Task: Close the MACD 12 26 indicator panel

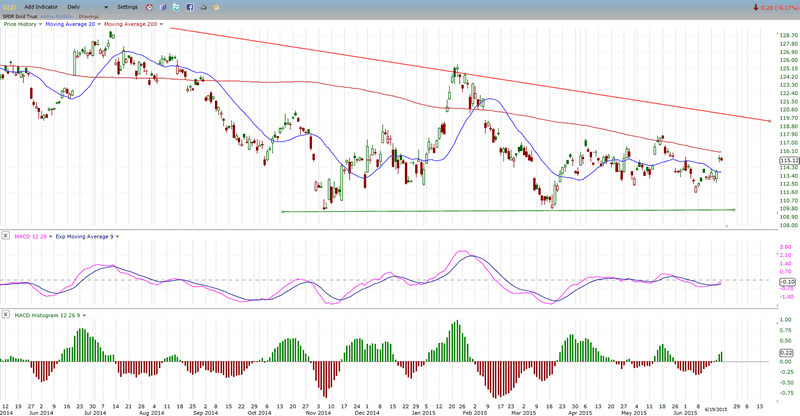Action: 6,236
